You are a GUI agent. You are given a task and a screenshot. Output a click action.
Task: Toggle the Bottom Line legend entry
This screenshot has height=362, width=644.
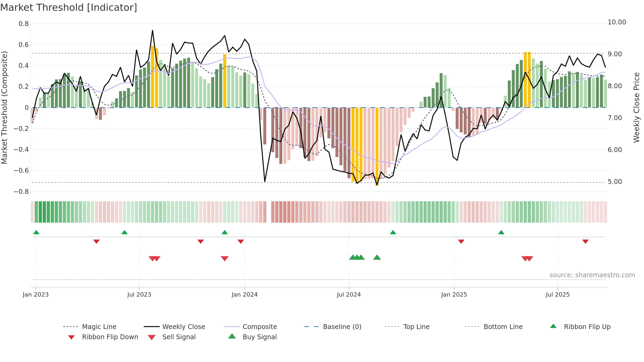tap(494, 327)
